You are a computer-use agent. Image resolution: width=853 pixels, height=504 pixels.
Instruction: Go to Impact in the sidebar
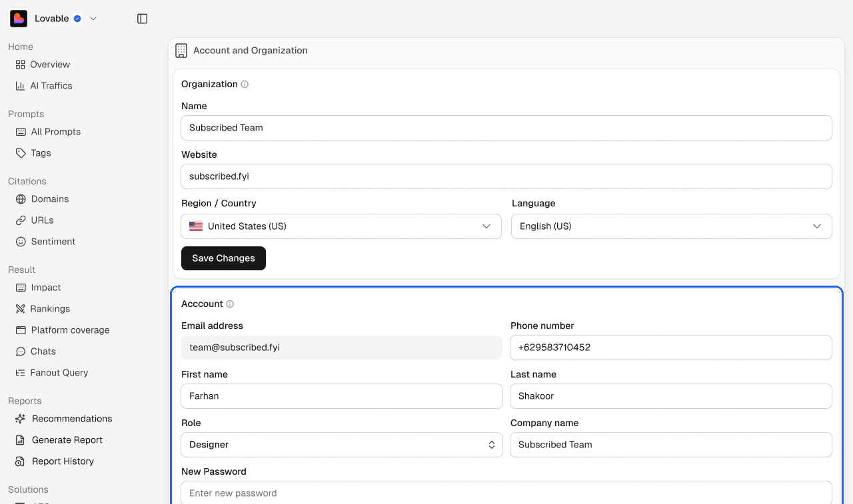pyautogui.click(x=46, y=288)
